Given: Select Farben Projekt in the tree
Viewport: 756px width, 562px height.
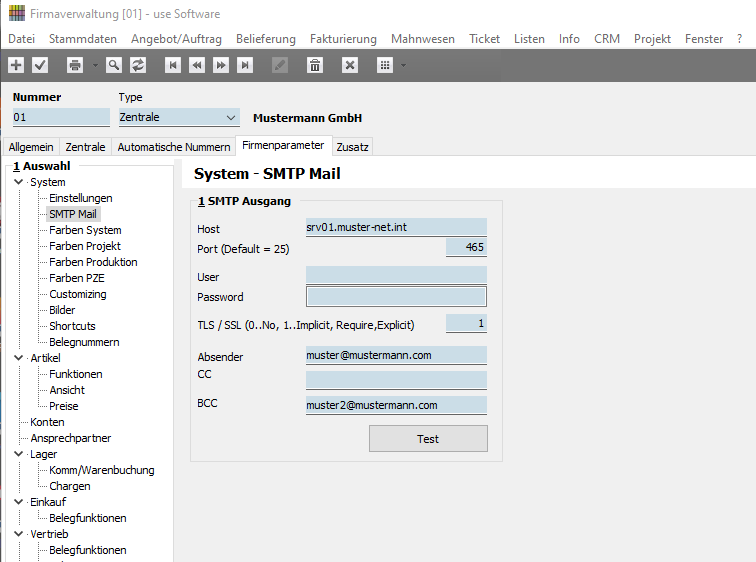Looking at the screenshot, I should coord(85,246).
